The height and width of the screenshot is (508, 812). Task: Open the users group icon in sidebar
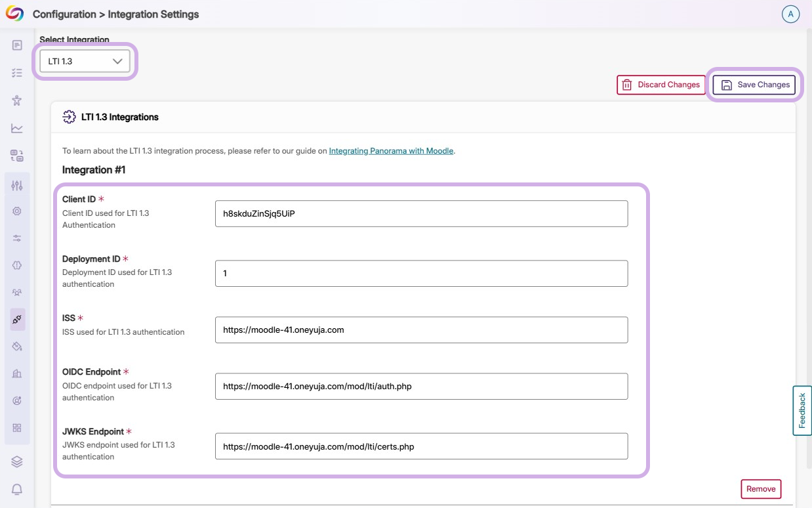click(17, 292)
